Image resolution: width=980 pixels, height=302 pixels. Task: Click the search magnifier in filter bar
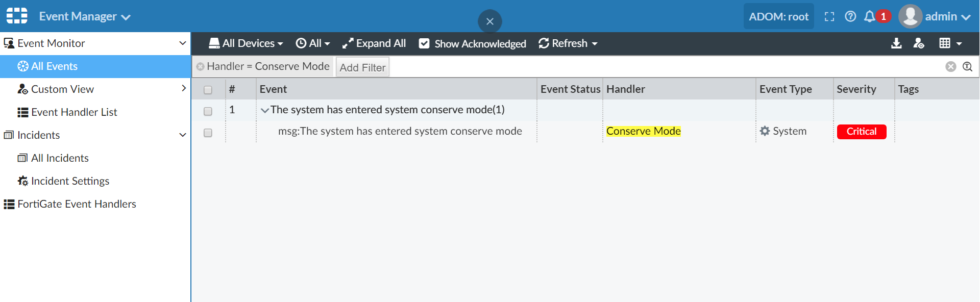click(967, 66)
